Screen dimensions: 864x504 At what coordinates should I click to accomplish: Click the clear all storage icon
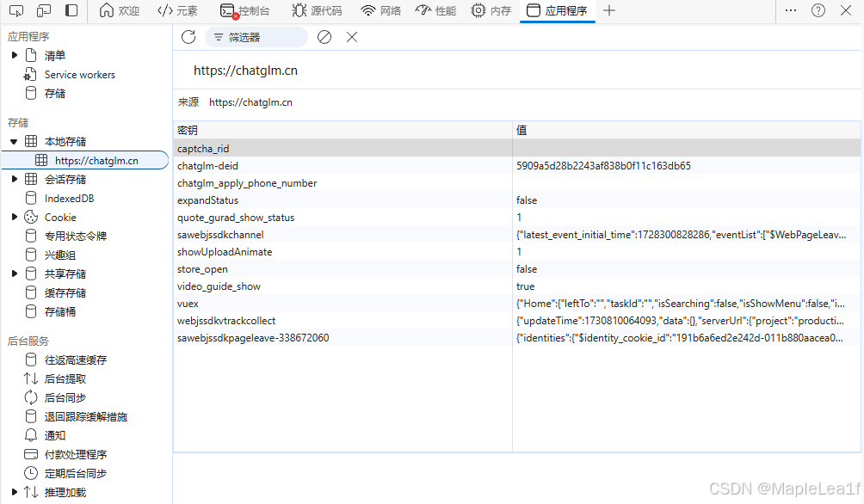[x=324, y=37]
